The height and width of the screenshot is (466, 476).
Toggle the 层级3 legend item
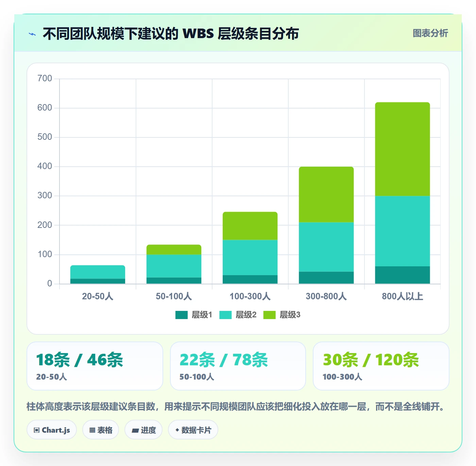point(282,315)
